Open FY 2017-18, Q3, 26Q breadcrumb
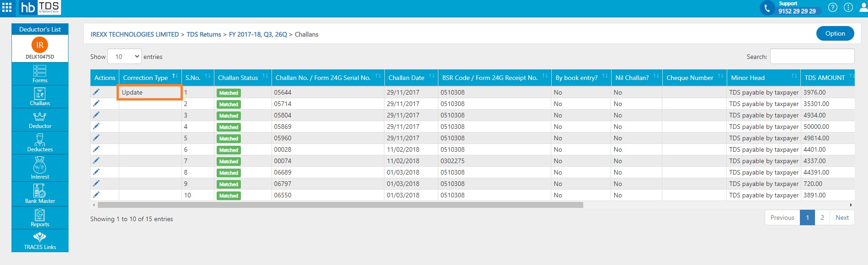The image size is (868, 265). pos(258,34)
